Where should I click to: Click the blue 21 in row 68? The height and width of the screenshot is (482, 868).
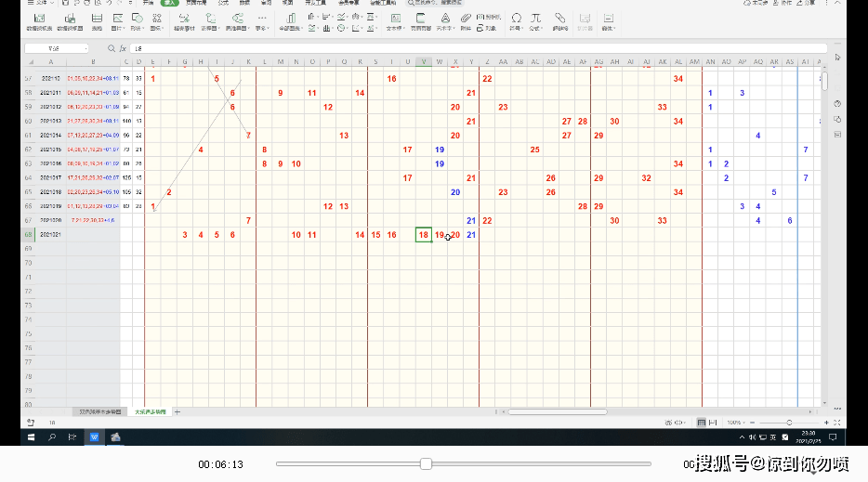pos(471,235)
